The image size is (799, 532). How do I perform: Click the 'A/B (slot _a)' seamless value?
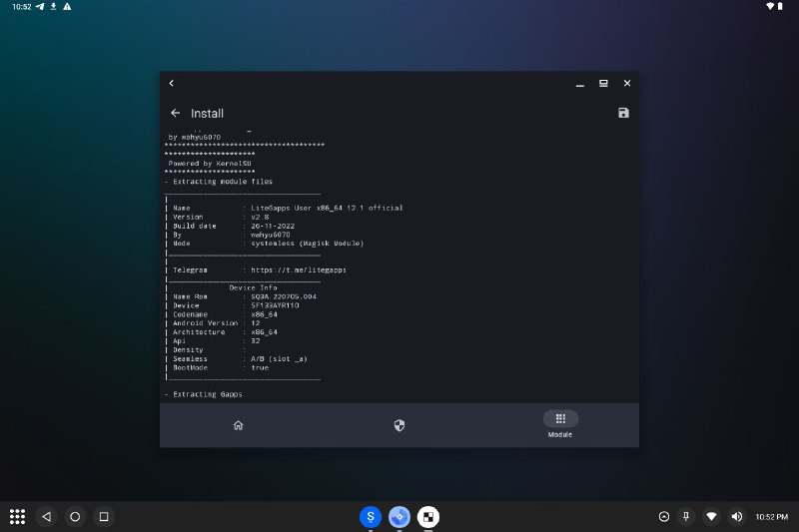click(x=279, y=359)
